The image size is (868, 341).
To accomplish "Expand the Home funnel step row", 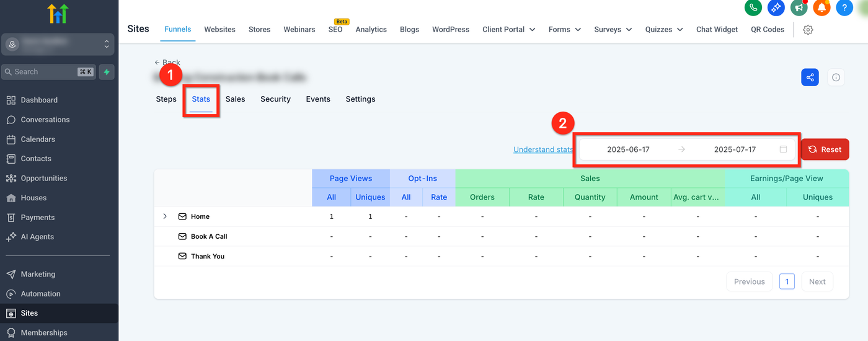I will (165, 216).
